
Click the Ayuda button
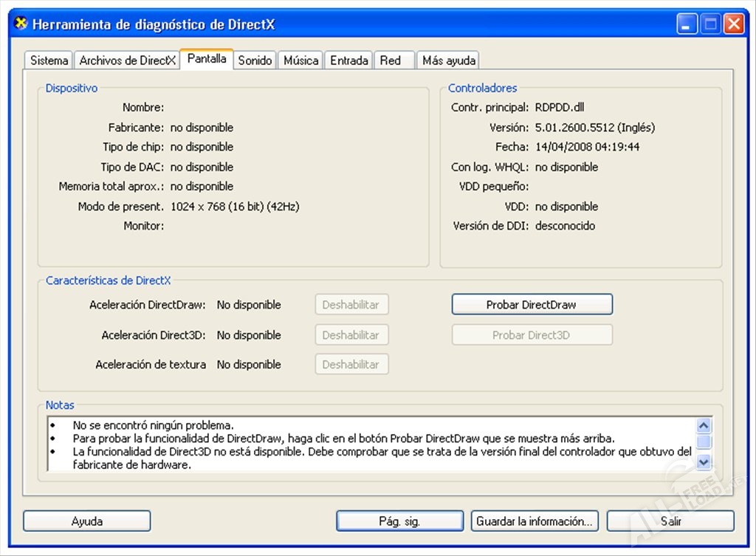86,521
